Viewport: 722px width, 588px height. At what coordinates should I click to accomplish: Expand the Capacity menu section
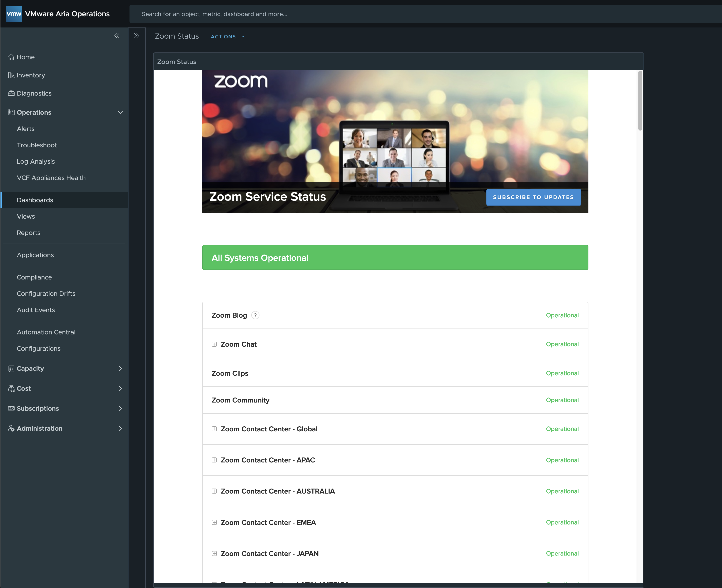tap(120, 368)
